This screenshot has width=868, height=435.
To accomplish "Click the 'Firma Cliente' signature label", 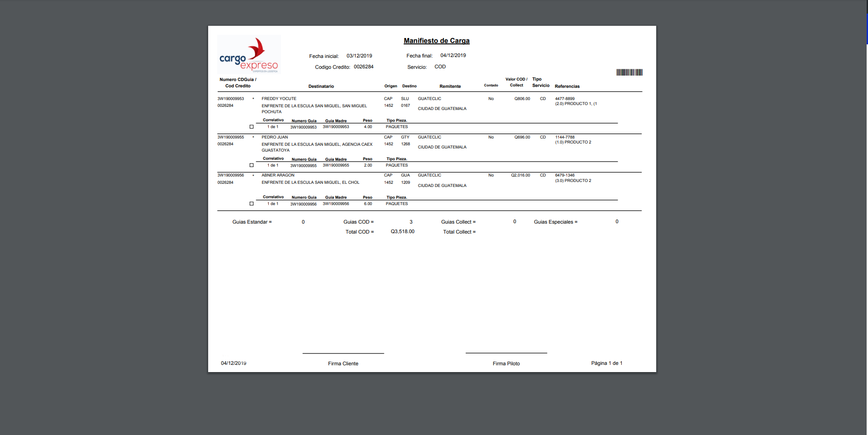I will click(343, 363).
